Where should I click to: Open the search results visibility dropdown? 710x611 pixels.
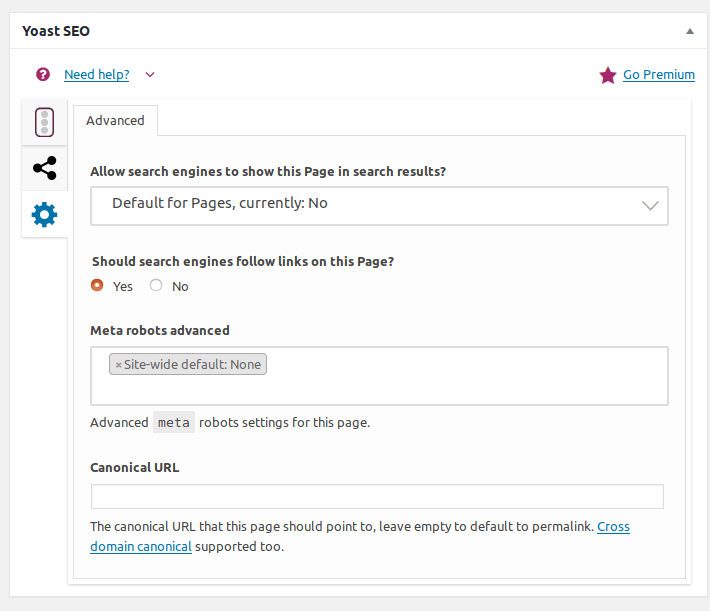click(379, 206)
